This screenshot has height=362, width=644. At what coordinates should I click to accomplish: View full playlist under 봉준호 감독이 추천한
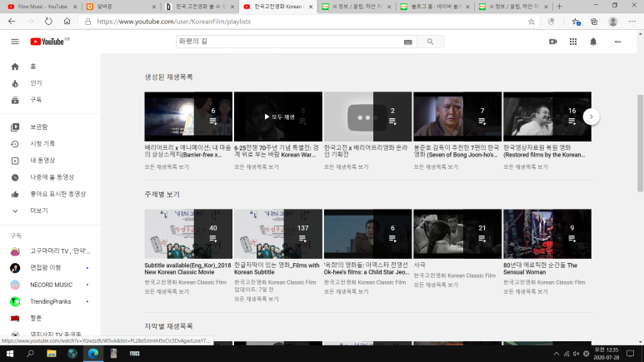[436, 167]
